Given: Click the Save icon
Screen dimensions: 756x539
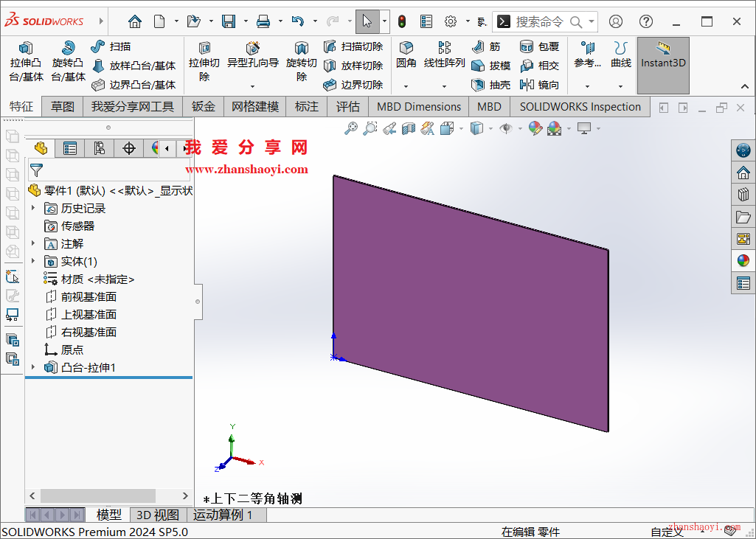Looking at the screenshot, I should 229,21.
